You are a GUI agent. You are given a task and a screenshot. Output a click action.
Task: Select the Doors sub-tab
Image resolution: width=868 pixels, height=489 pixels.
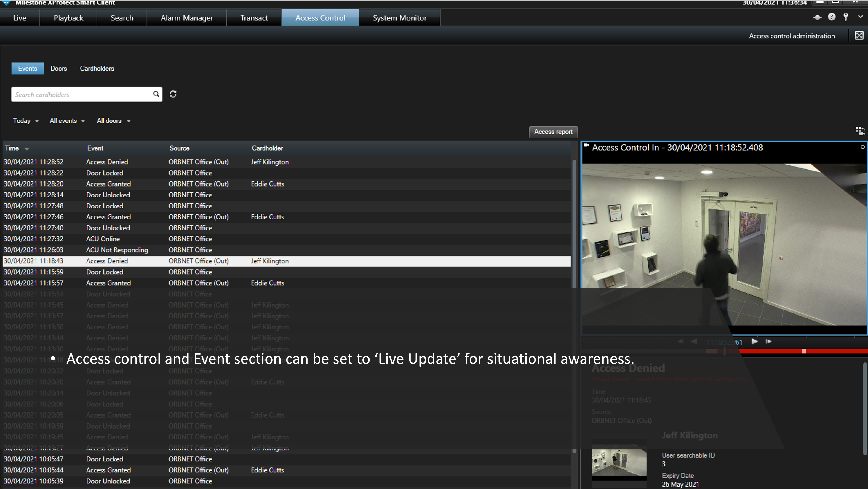click(59, 69)
